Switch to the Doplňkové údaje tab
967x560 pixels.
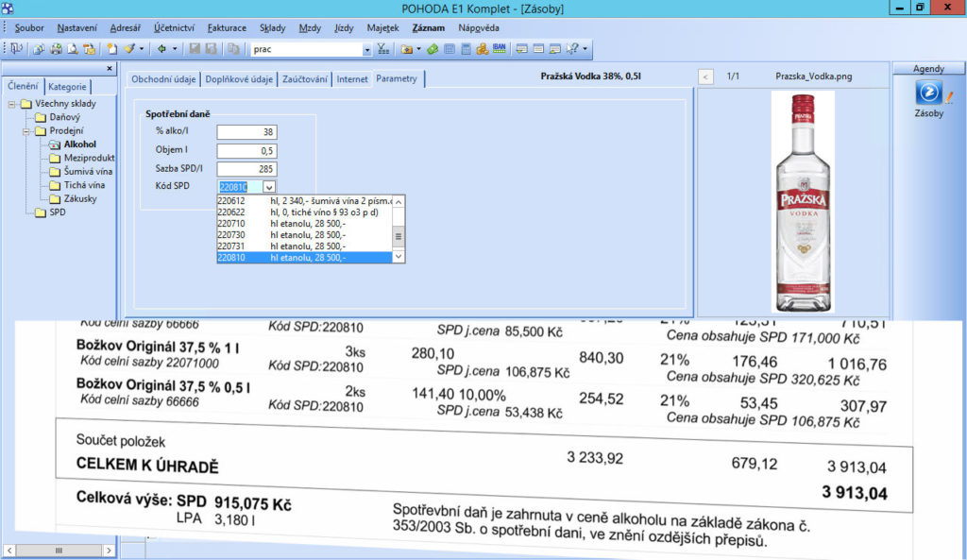point(239,79)
